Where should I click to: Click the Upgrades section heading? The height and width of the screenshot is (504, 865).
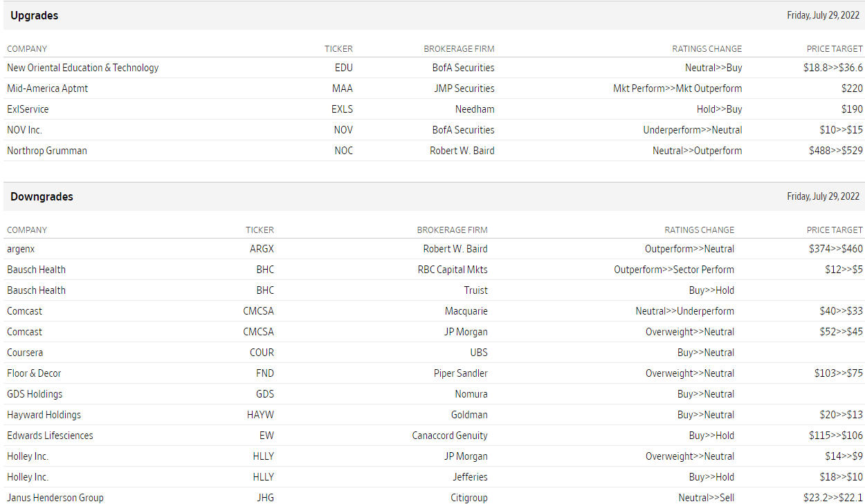(35, 15)
